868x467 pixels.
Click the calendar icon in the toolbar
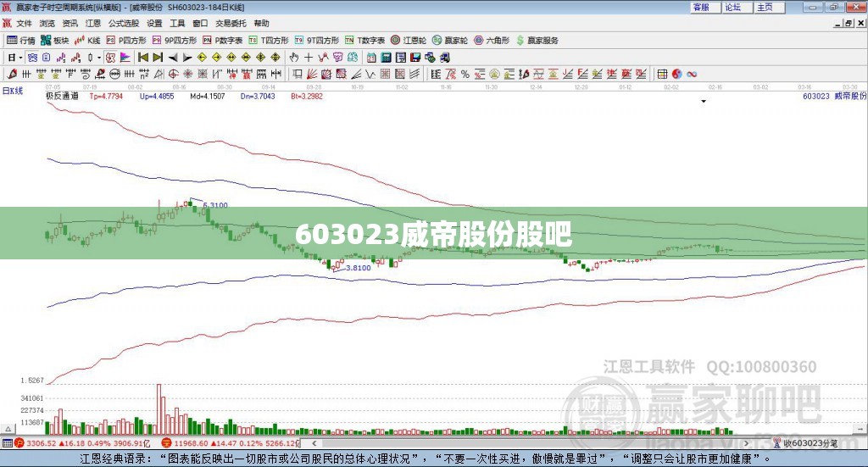[x=371, y=57]
